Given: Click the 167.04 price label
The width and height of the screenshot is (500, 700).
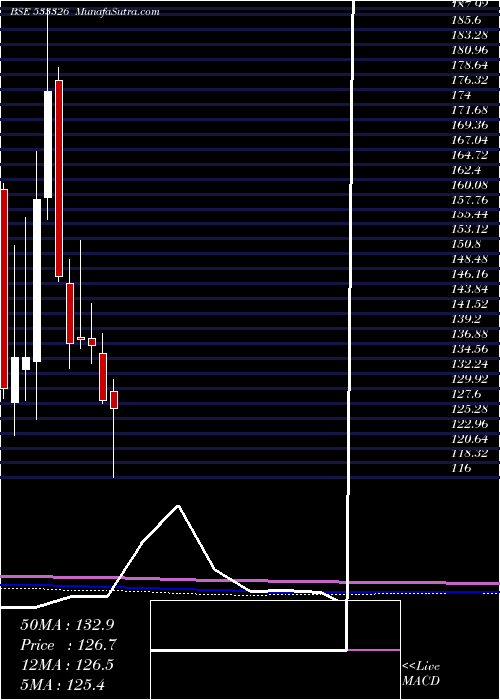Looking at the screenshot, I should 470,140.
